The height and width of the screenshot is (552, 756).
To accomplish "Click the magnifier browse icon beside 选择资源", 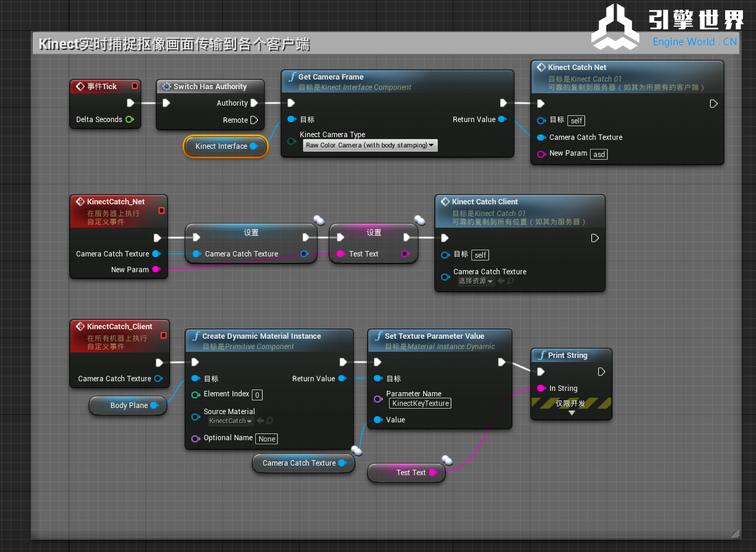I will pyautogui.click(x=510, y=281).
